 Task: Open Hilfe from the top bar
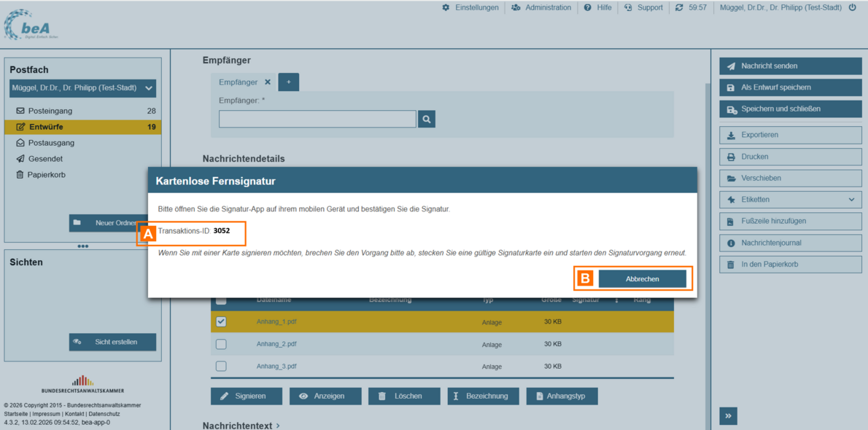597,8
